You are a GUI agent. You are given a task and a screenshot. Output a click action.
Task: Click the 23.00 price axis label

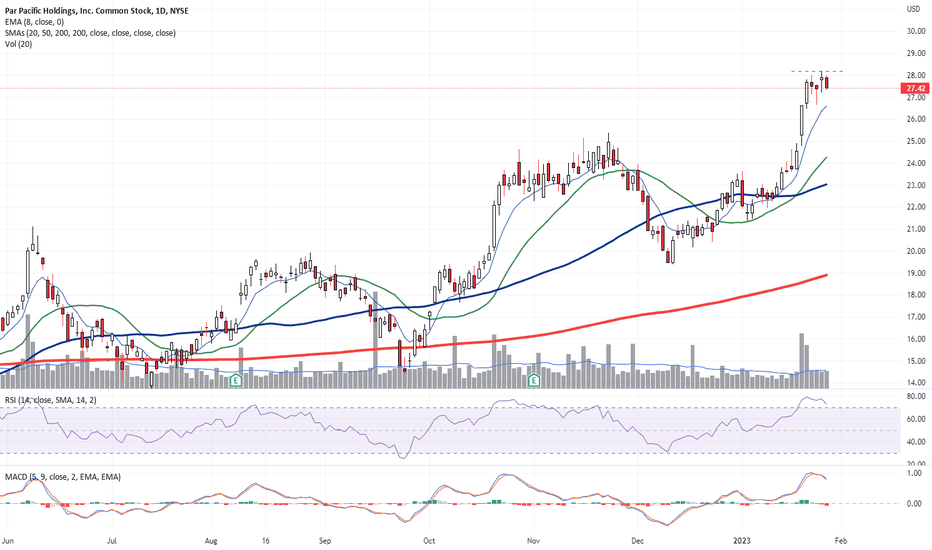[x=916, y=185]
